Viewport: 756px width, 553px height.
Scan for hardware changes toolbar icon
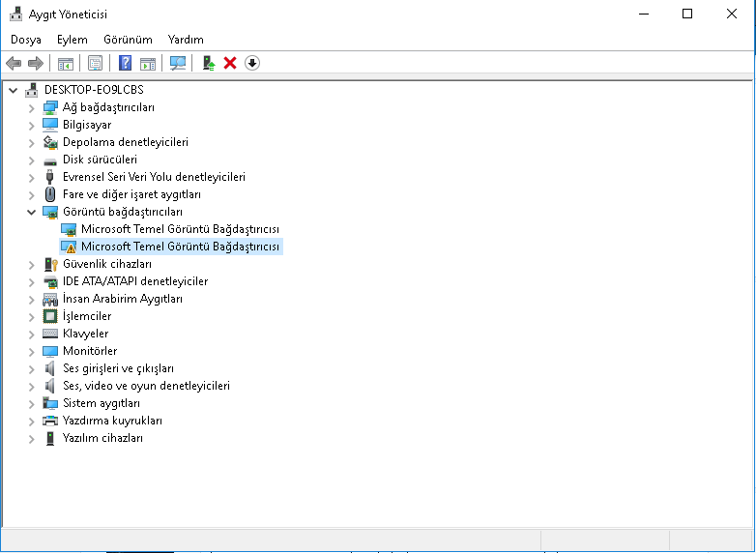178,63
